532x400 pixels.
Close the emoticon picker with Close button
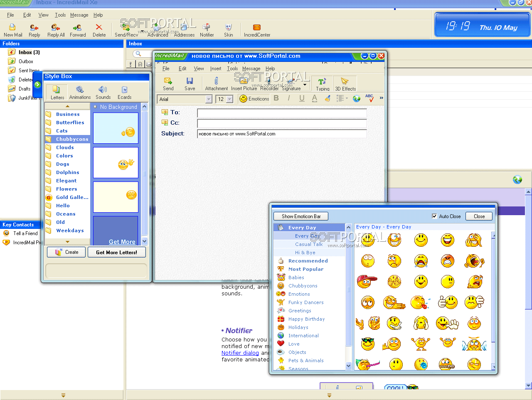point(479,216)
